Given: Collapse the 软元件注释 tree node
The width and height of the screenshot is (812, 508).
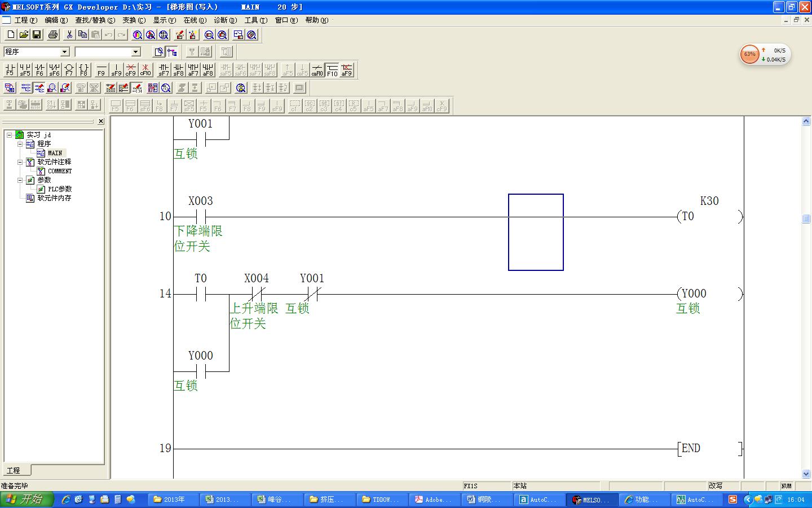Looking at the screenshot, I should pyautogui.click(x=20, y=162).
